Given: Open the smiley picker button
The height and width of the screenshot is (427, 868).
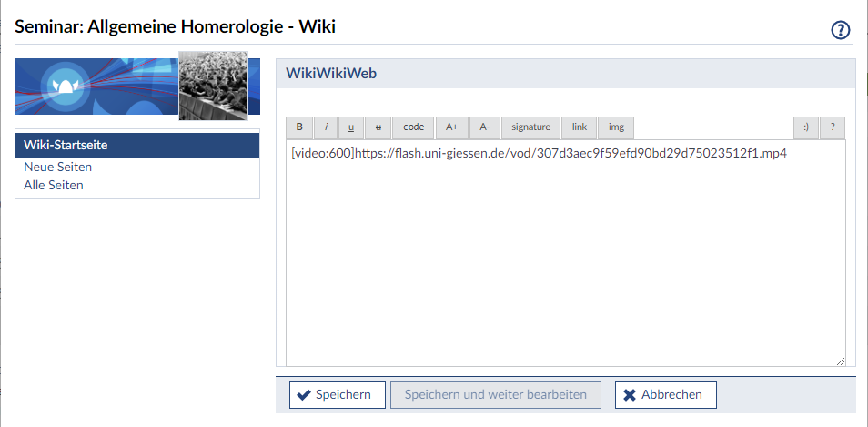Looking at the screenshot, I should pos(806,127).
